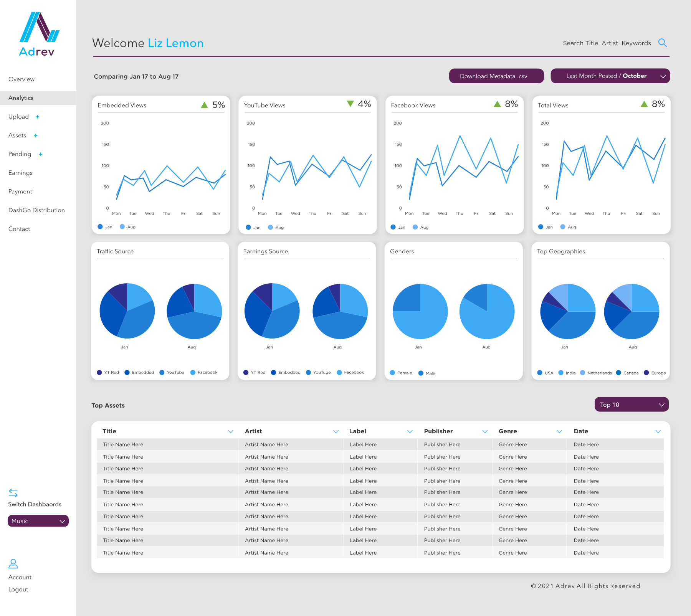
Task: Click the green up arrow on Embedded Views
Action: tap(204, 105)
